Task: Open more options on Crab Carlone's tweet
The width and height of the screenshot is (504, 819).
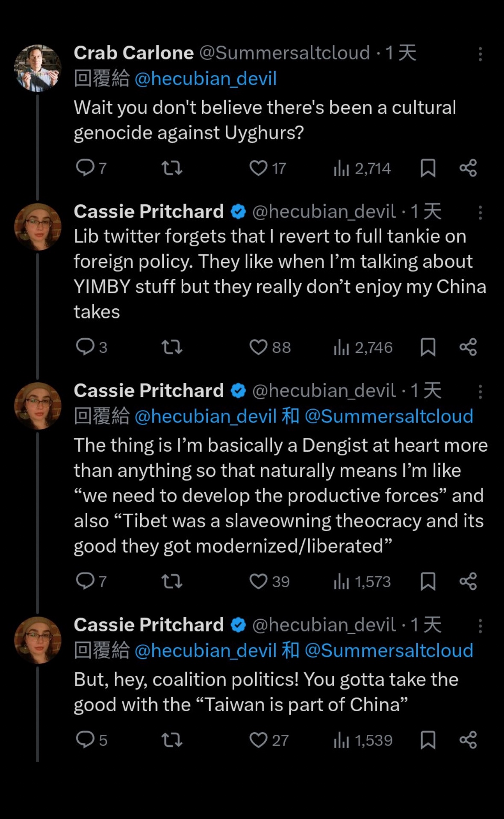Action: (480, 54)
